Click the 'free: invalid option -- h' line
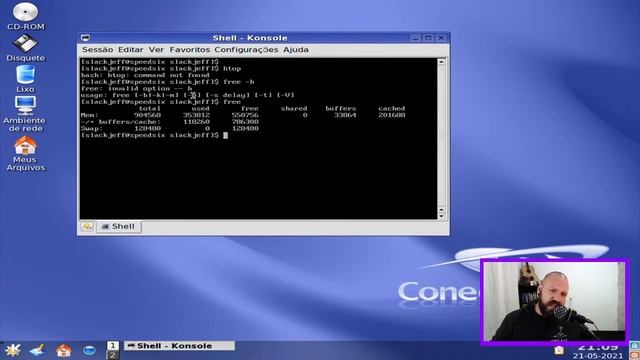Viewport: 640px width, 360px height. point(136,89)
